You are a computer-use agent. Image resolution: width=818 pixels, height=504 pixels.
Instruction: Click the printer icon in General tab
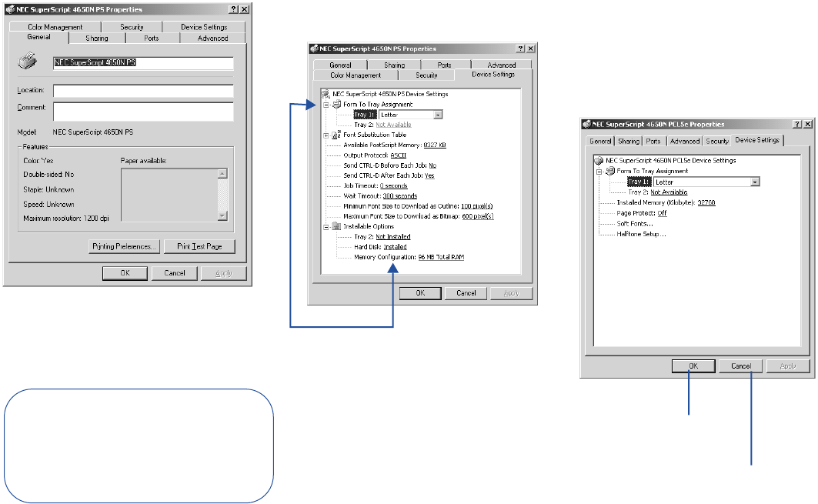pyautogui.click(x=28, y=61)
